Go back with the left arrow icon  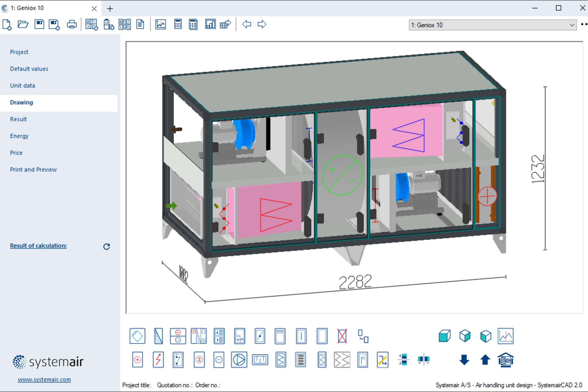coord(247,24)
